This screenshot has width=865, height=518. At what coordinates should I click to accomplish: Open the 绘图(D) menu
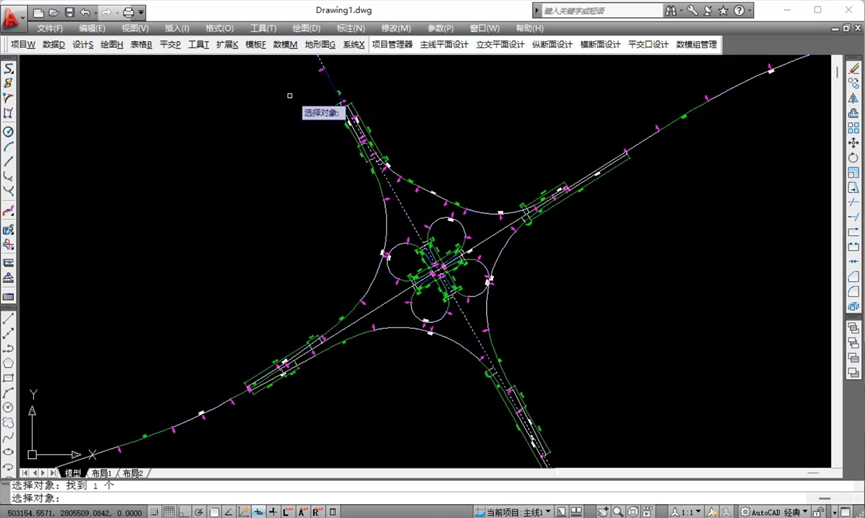306,29
